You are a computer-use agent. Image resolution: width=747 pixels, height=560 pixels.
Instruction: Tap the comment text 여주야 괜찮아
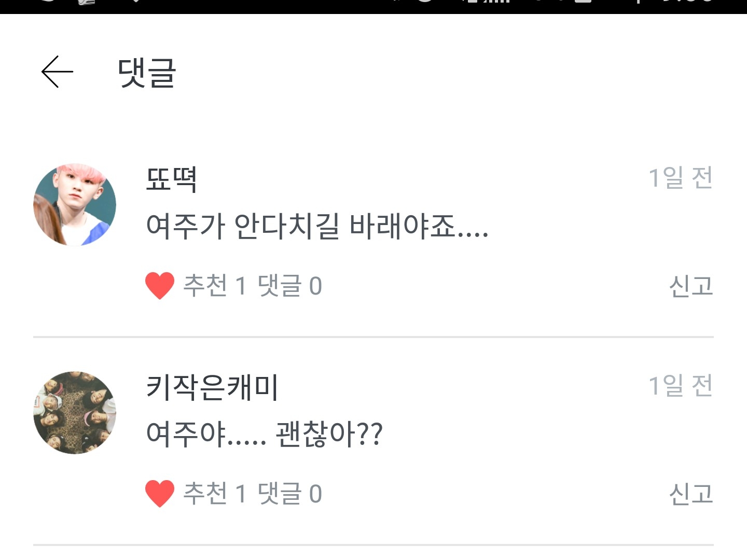pyautogui.click(x=264, y=434)
